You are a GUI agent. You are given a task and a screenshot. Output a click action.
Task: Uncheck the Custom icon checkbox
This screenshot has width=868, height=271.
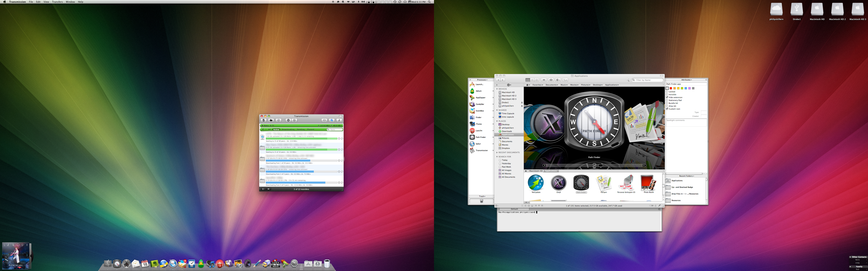(667, 109)
